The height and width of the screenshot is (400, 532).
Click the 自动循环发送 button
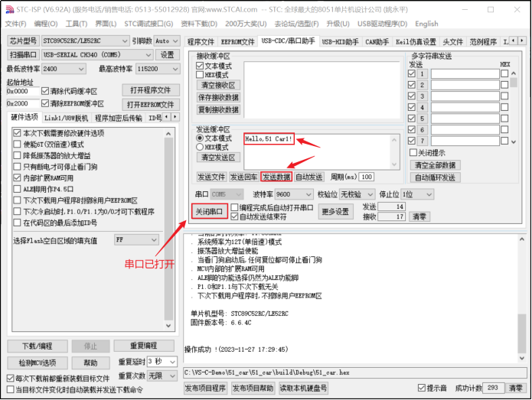435,177
